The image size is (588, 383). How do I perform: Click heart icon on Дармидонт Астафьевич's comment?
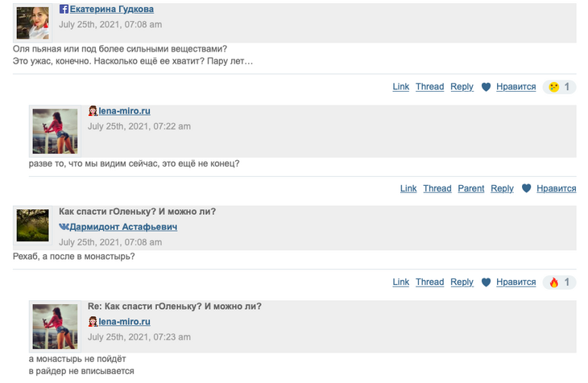tap(486, 282)
